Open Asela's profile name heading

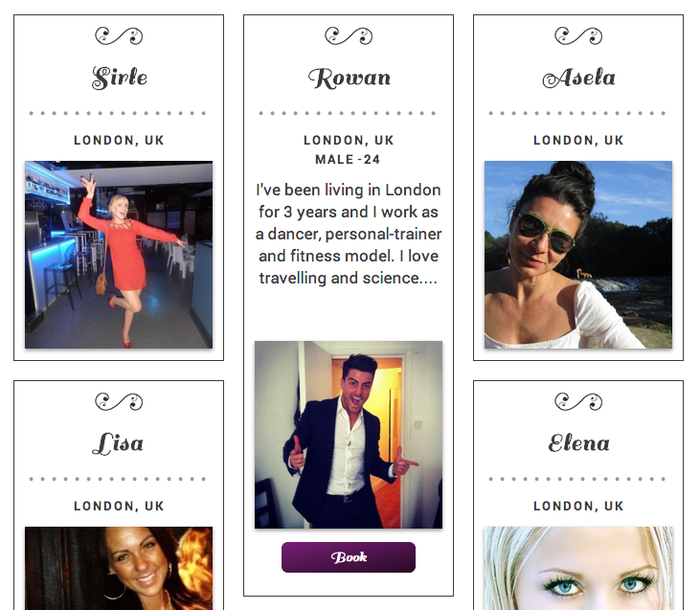579,78
